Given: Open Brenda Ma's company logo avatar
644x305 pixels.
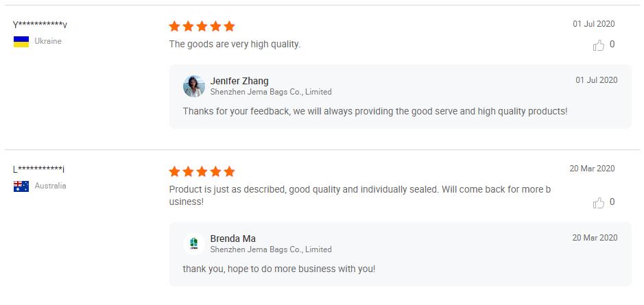Looking at the screenshot, I should 194,244.
